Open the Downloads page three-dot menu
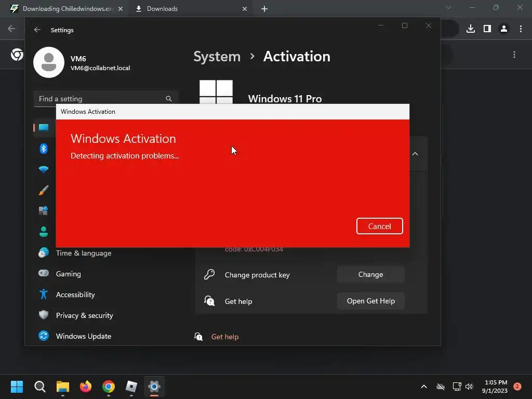 coord(514,55)
